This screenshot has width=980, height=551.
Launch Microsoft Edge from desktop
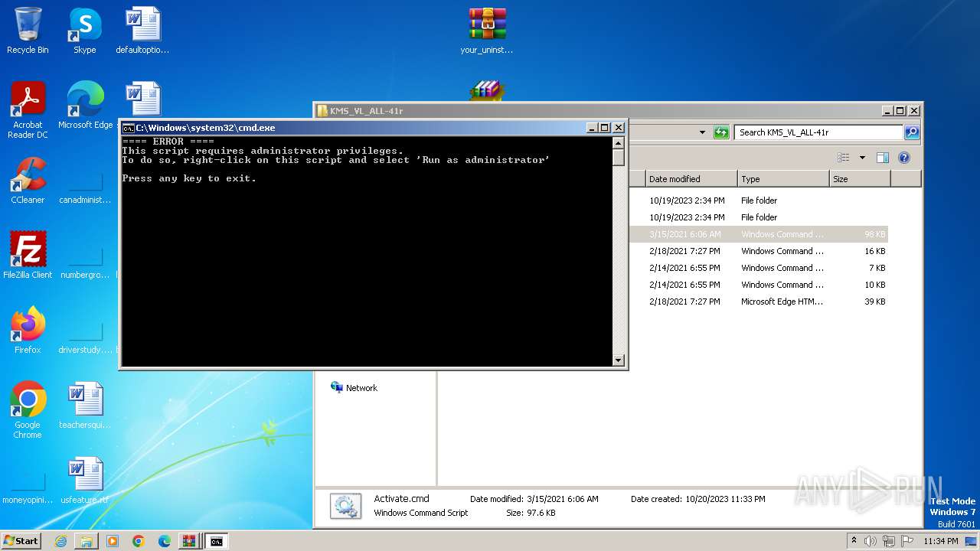[x=85, y=106]
